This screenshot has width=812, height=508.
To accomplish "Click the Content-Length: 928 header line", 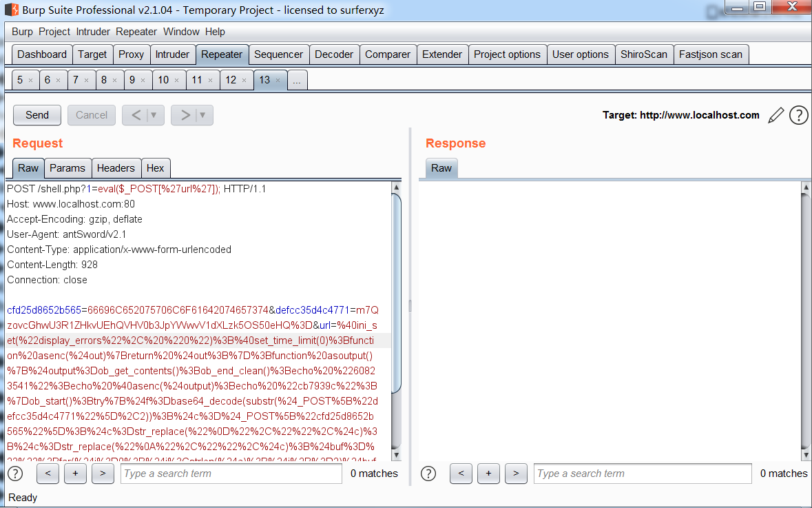I will 52,265.
